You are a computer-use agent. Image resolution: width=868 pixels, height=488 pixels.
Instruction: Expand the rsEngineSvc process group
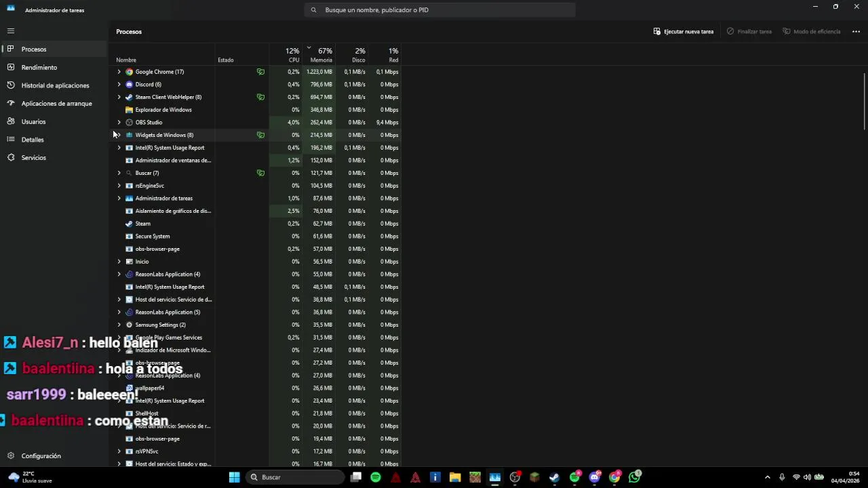pyautogui.click(x=119, y=186)
